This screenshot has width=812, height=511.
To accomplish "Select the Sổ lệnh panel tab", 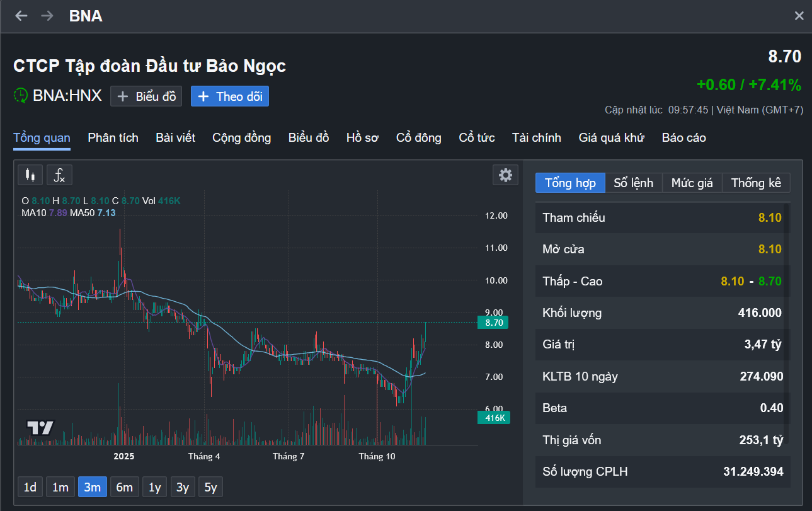I will click(634, 183).
